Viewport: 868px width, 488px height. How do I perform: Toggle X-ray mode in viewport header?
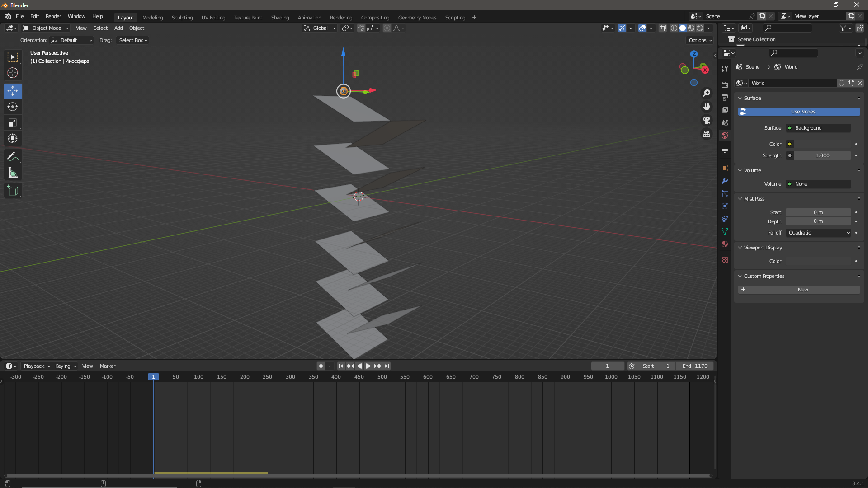pyautogui.click(x=662, y=28)
